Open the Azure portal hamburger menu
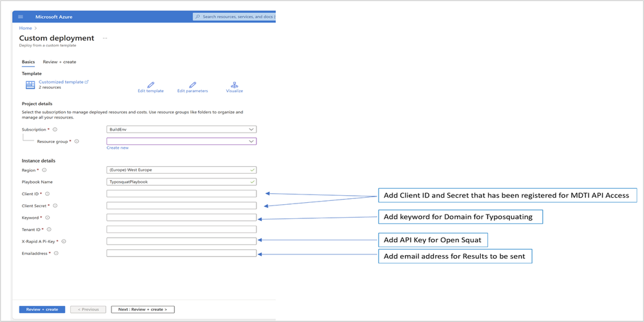The image size is (644, 322). click(x=21, y=16)
